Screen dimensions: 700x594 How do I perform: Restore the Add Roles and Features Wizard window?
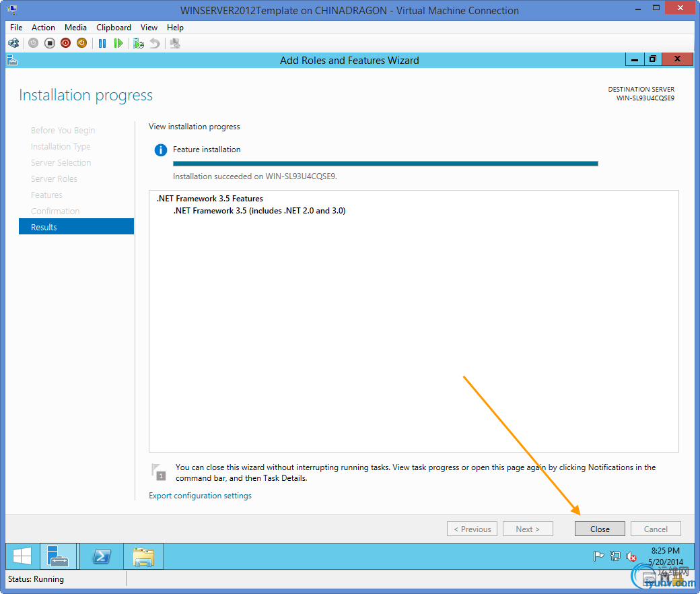click(653, 59)
